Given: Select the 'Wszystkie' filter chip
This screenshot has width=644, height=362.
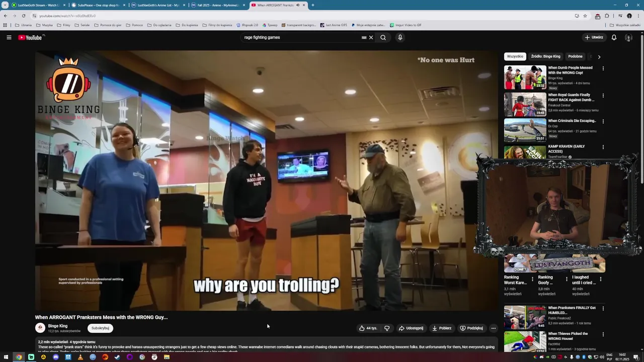Looking at the screenshot, I should 515,56.
